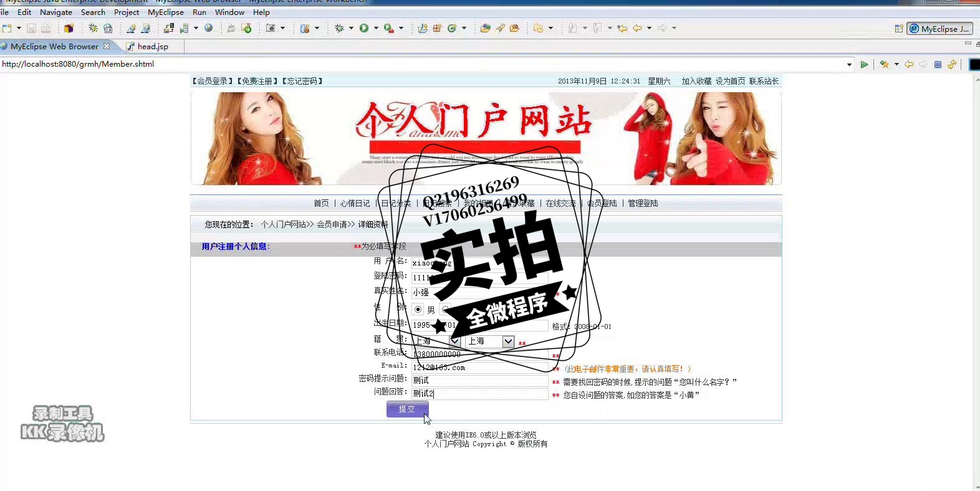Image resolution: width=980 pixels, height=491 pixels.
Task: Click the web browser Stop icon
Action: pos(938,64)
